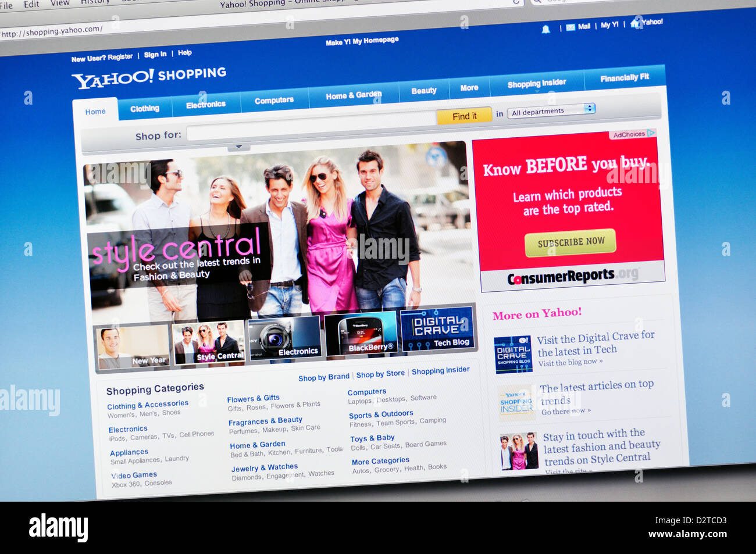Open the Toys & Baby category
This screenshot has width=756, height=554.
373,438
